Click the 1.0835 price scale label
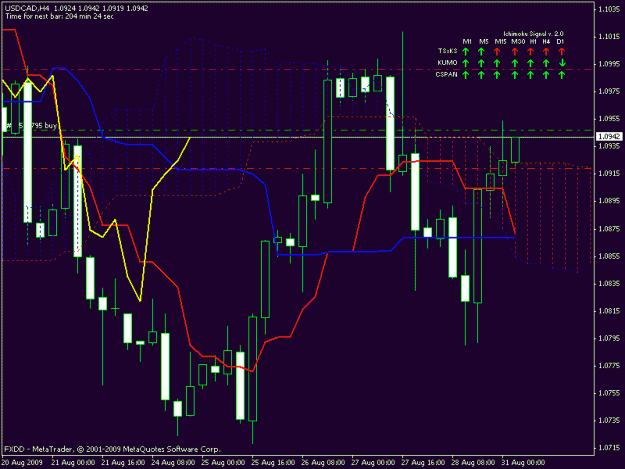 [609, 284]
